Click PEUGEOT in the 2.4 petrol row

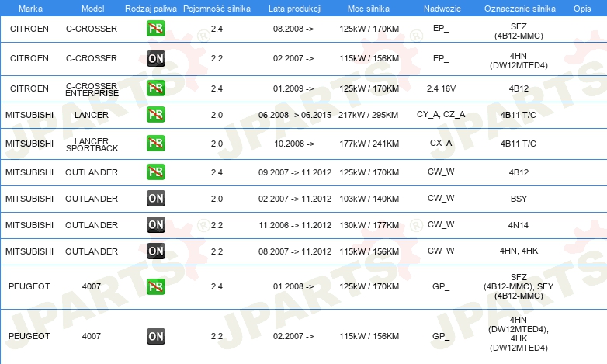coord(29,286)
